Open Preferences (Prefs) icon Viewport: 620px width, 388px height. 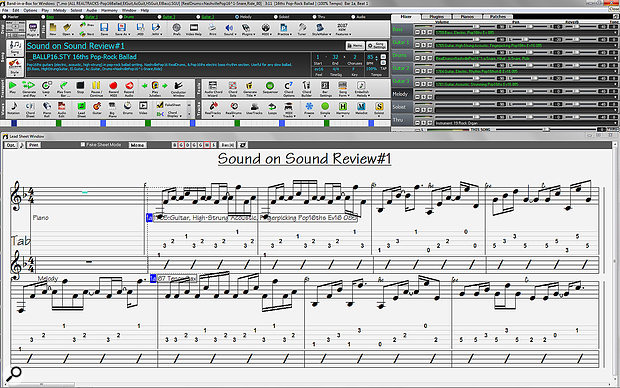point(176,29)
